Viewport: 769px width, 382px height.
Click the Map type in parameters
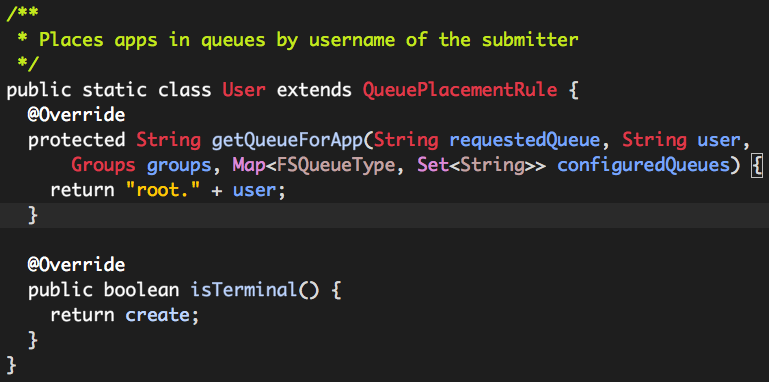249,165
